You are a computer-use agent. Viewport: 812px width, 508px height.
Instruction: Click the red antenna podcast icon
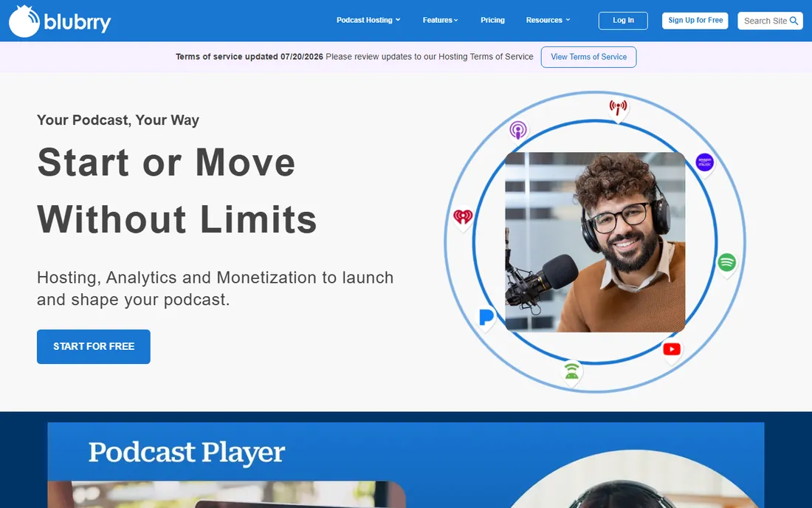tap(618, 109)
